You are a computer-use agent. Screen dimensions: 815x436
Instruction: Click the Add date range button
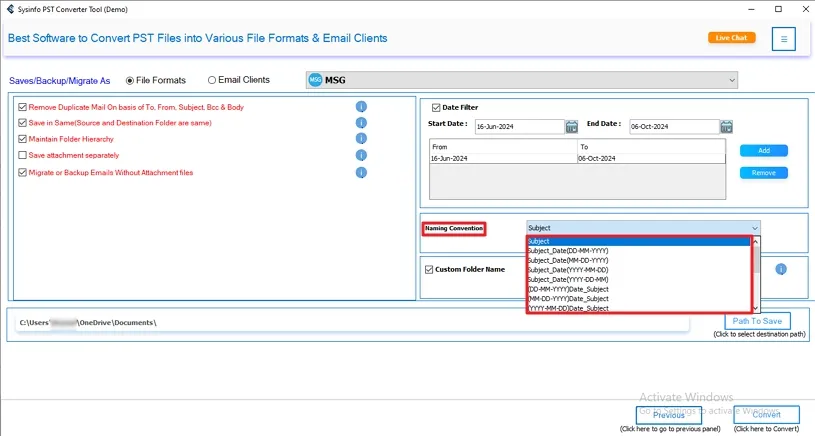(763, 151)
